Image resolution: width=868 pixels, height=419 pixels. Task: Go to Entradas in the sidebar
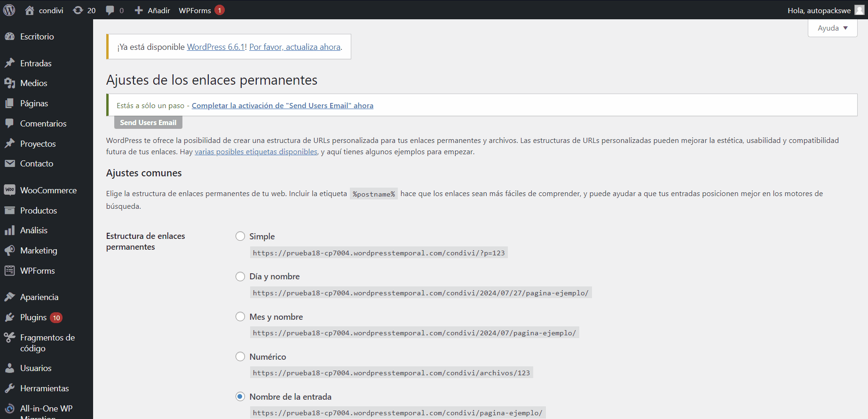(x=36, y=63)
